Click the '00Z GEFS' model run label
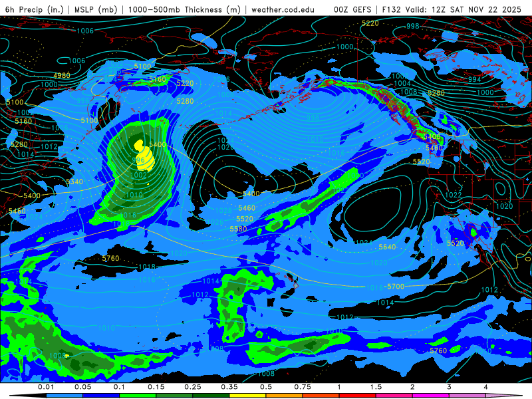This screenshot has height=399, width=532. tap(352, 9)
